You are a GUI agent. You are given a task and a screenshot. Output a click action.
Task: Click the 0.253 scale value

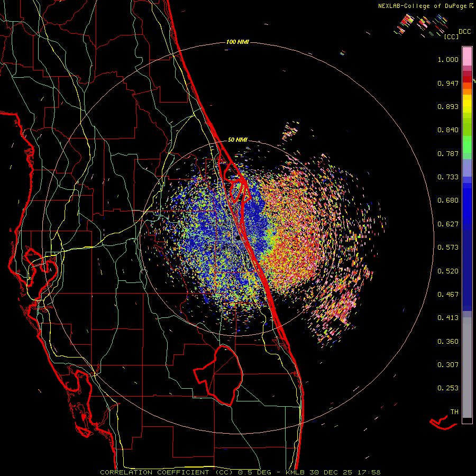(448, 388)
